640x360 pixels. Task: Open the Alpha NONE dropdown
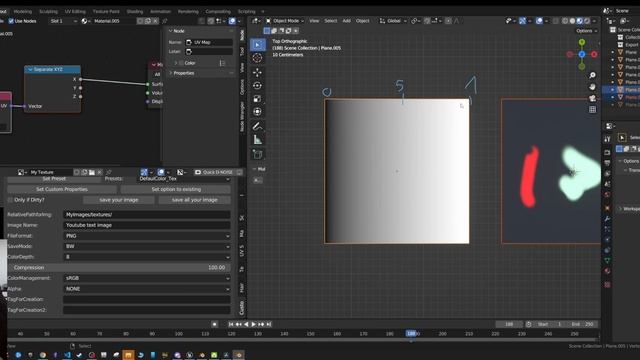(x=147, y=289)
